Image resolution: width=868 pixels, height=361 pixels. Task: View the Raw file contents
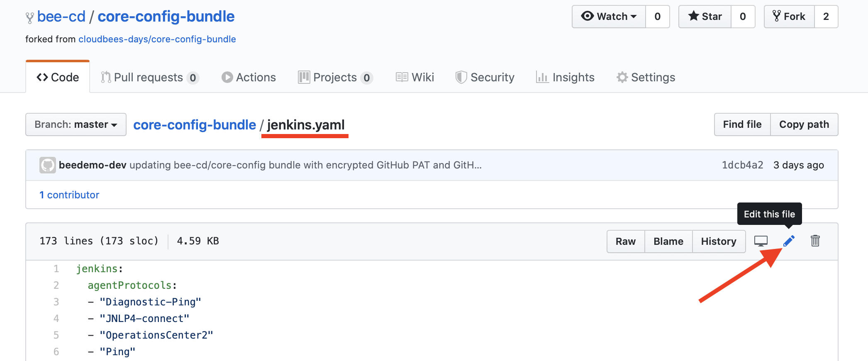[626, 241]
